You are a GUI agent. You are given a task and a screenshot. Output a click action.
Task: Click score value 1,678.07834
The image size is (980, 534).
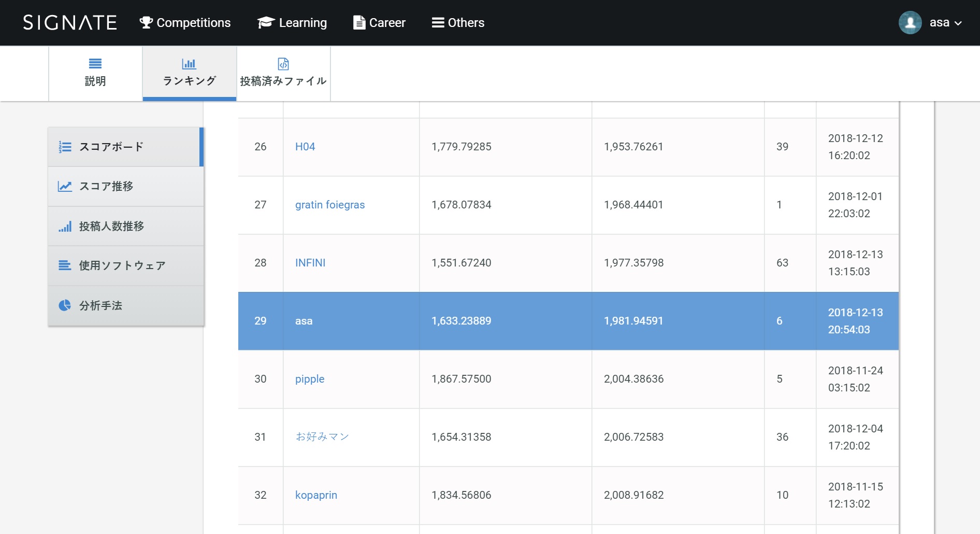tap(462, 205)
